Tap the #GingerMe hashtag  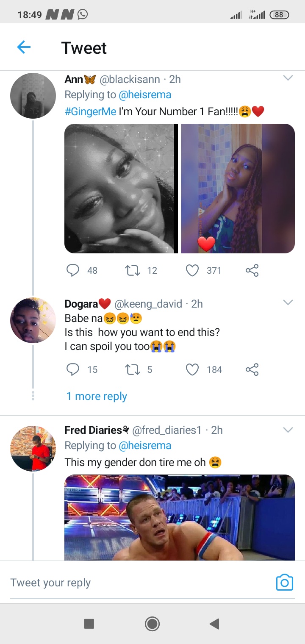point(90,111)
